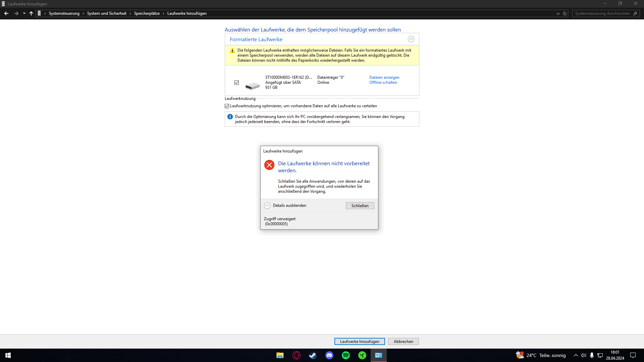Collapse the Formatierte Laufwerke section
Screen dimensions: 644x362
[x=411, y=39]
